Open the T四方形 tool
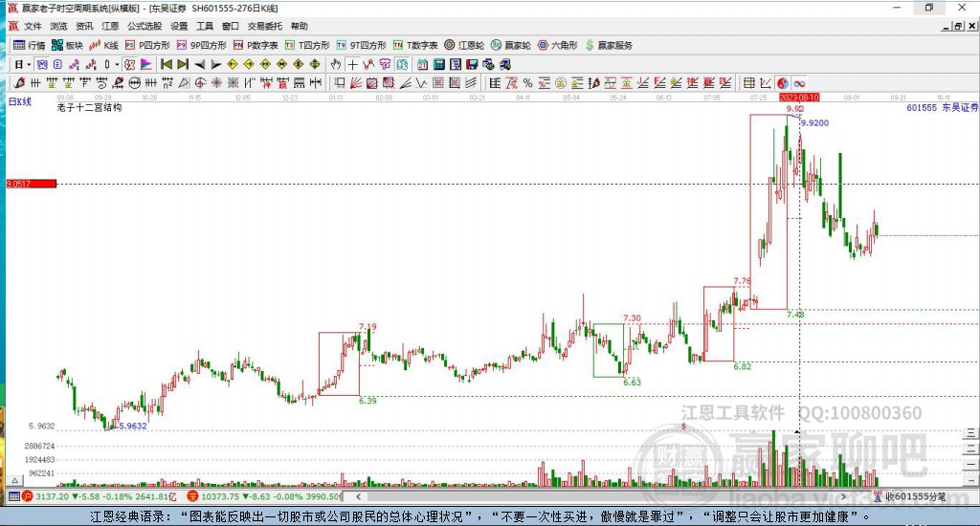 pyautogui.click(x=307, y=45)
